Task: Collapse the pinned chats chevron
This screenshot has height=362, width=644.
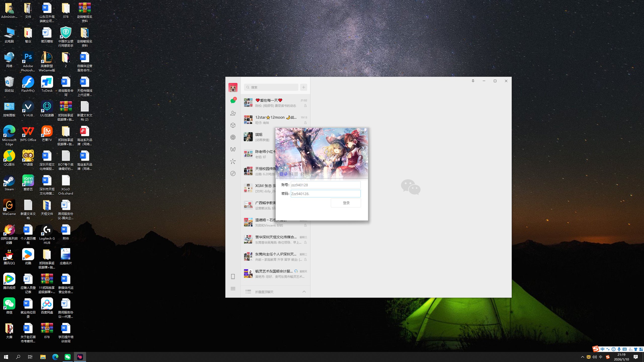Action: click(x=304, y=292)
